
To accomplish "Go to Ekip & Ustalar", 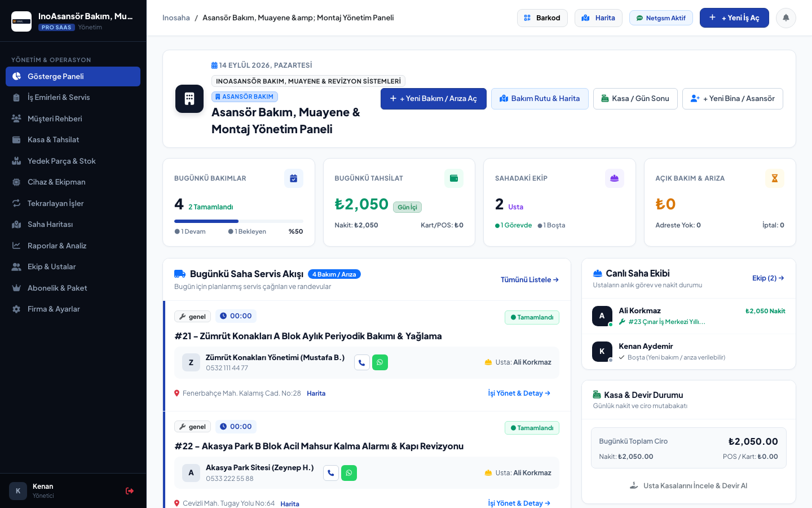I will pos(73,267).
